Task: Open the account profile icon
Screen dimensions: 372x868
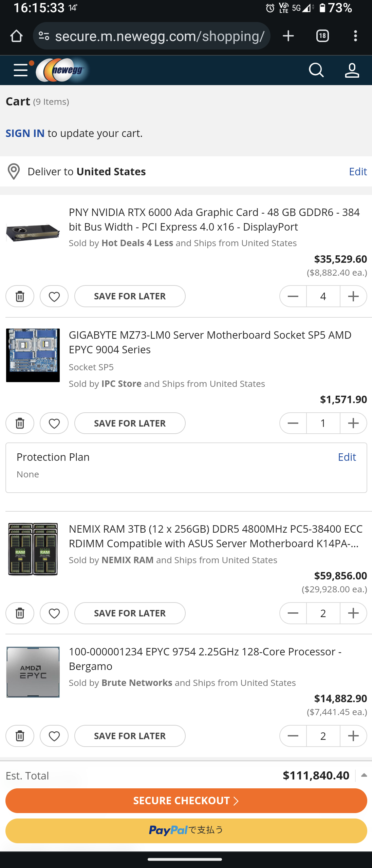Action: [x=352, y=70]
